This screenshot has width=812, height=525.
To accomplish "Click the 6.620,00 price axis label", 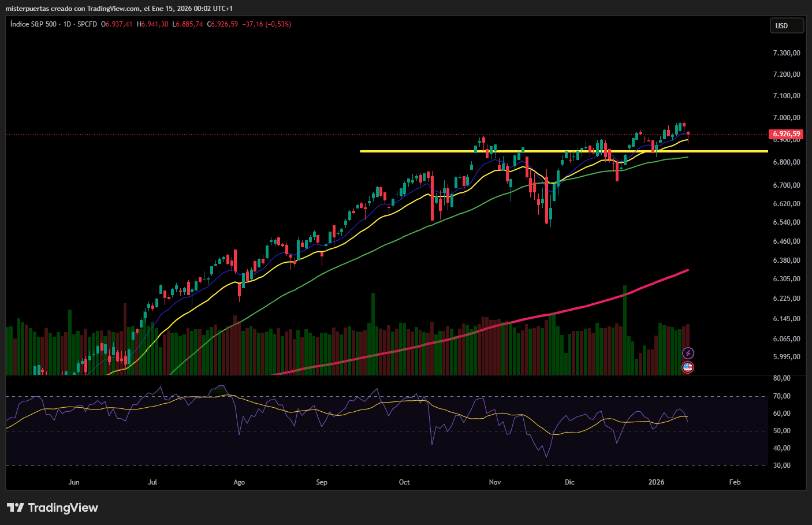I will point(787,204).
